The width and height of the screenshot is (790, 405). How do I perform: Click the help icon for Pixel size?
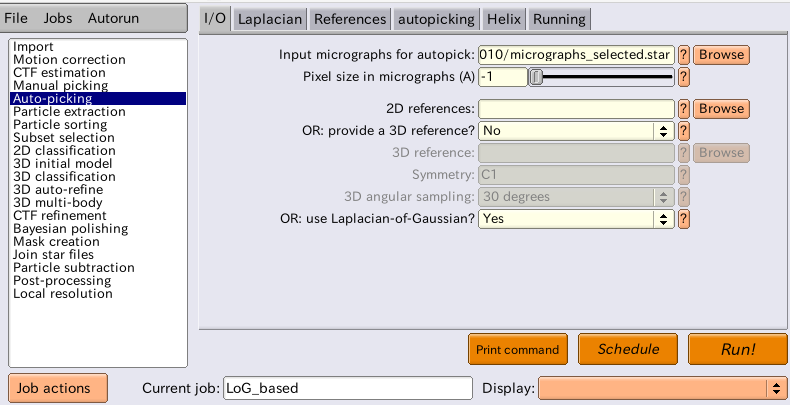coord(683,77)
